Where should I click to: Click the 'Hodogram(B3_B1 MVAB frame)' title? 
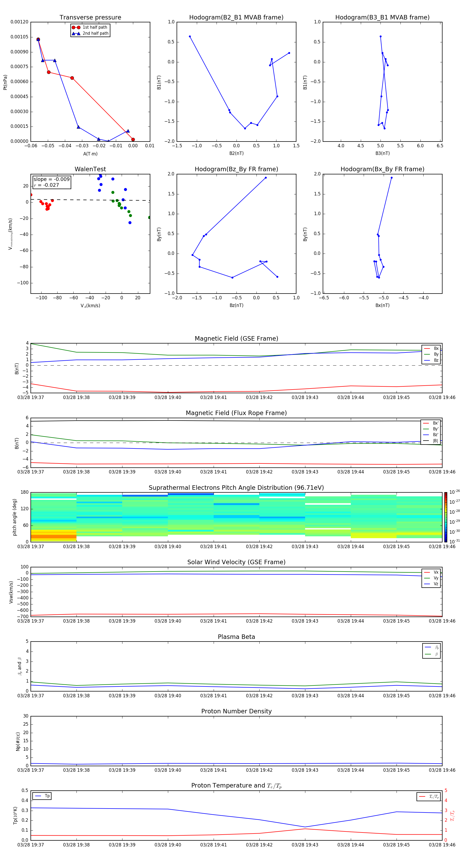(382, 17)
